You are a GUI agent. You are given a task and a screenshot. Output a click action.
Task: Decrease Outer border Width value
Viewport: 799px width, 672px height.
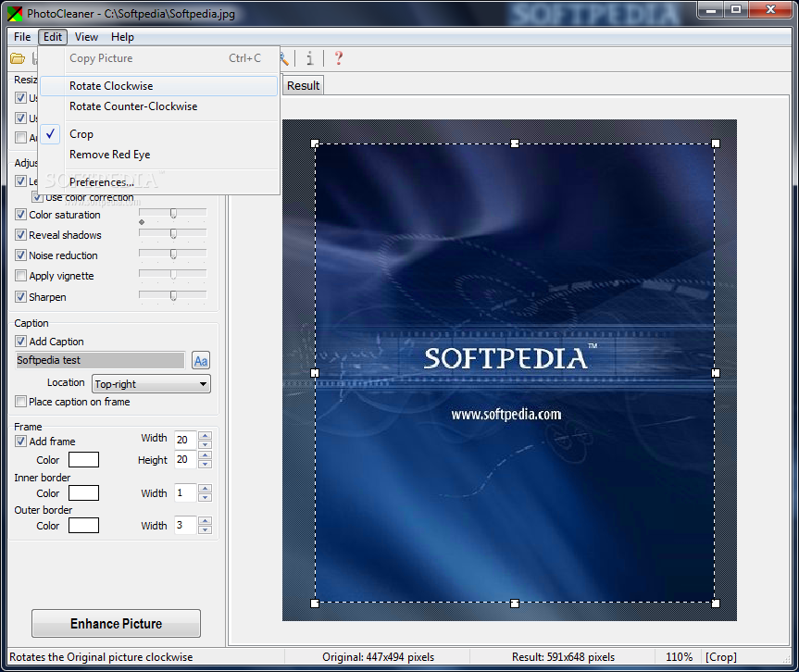click(x=205, y=529)
